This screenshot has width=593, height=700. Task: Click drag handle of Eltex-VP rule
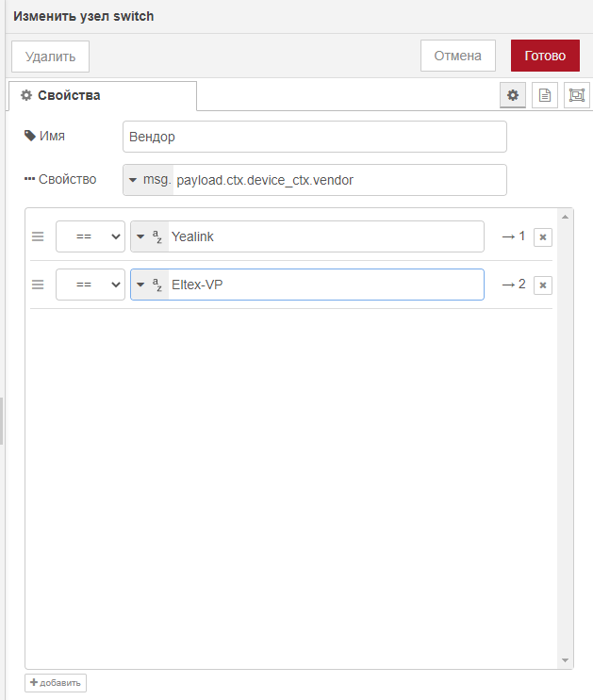point(39,285)
